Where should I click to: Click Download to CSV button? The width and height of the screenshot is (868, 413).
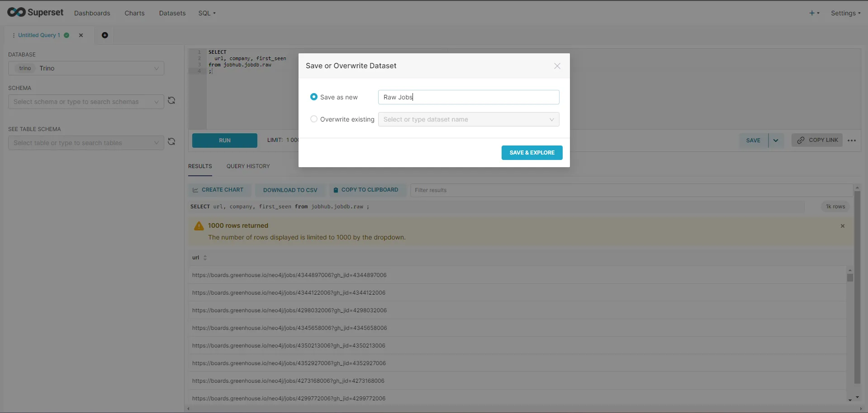click(x=290, y=190)
